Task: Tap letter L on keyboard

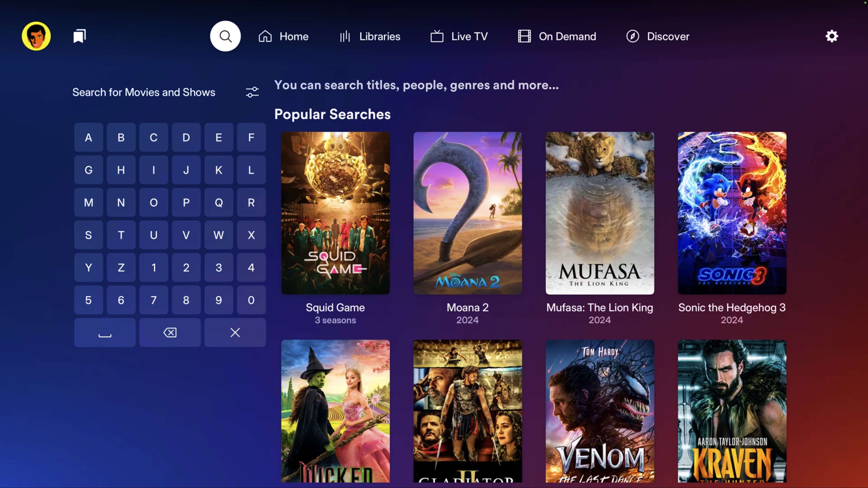Action: [x=251, y=170]
